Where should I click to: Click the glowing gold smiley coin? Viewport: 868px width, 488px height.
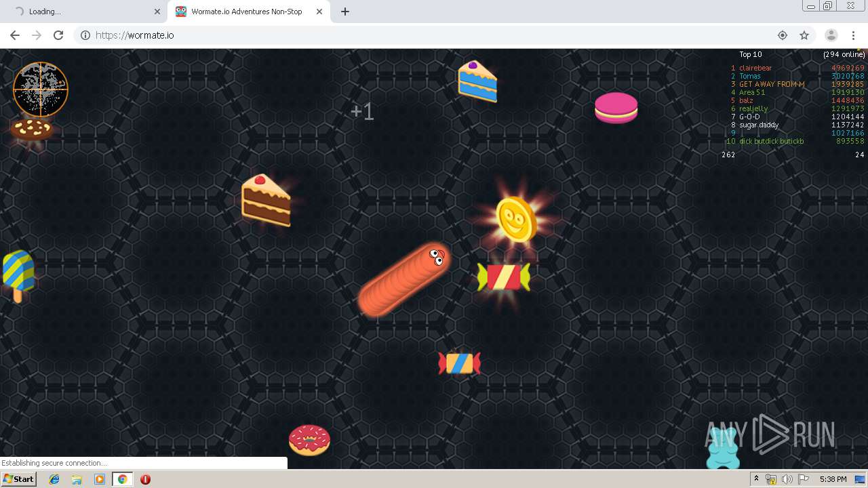(517, 219)
